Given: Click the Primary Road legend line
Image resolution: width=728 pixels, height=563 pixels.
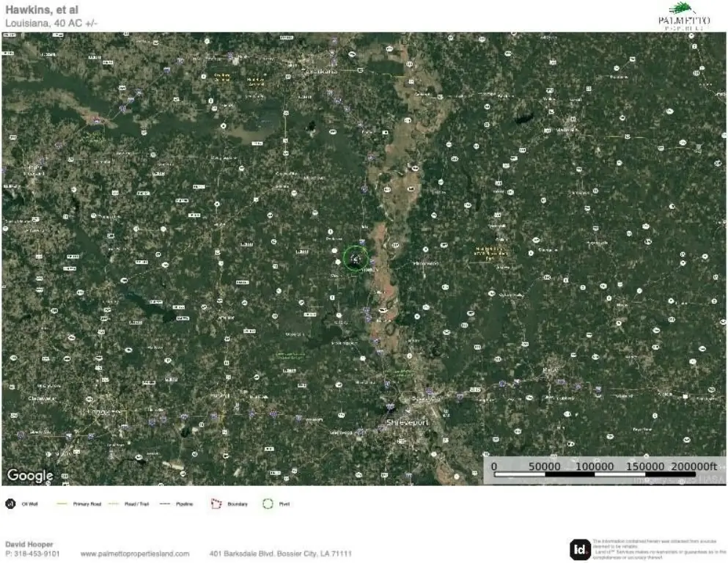Looking at the screenshot, I should [62, 504].
